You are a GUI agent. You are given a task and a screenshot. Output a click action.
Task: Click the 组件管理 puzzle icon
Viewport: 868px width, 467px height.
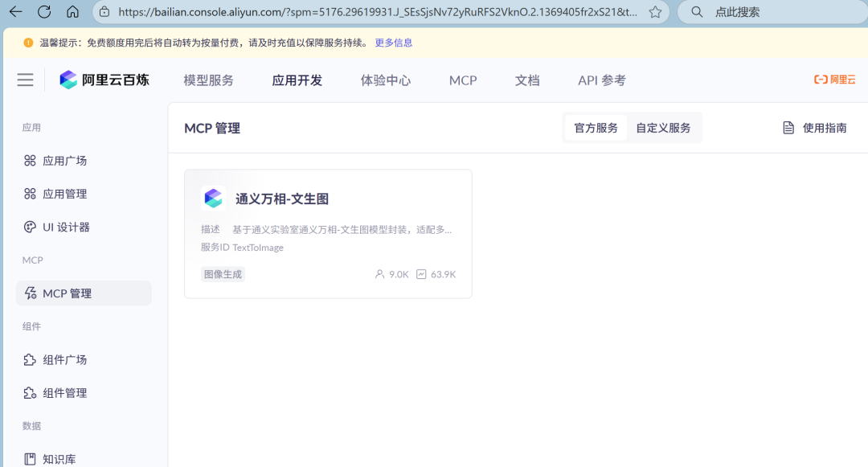coord(30,393)
